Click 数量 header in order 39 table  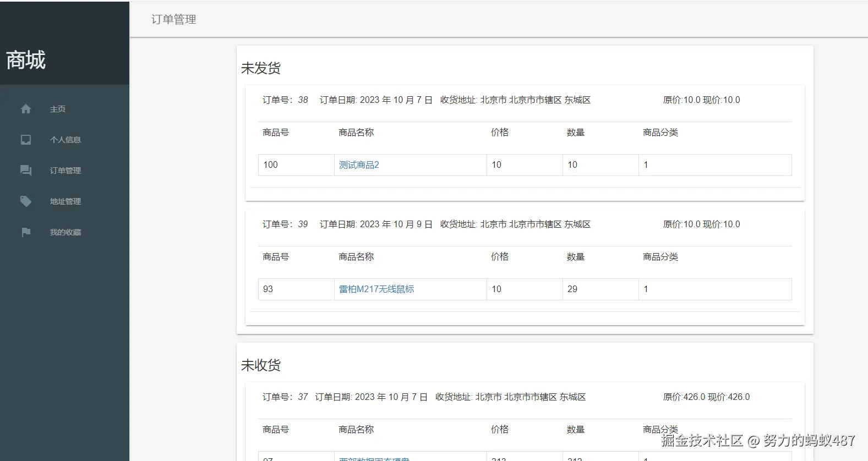[x=576, y=257]
